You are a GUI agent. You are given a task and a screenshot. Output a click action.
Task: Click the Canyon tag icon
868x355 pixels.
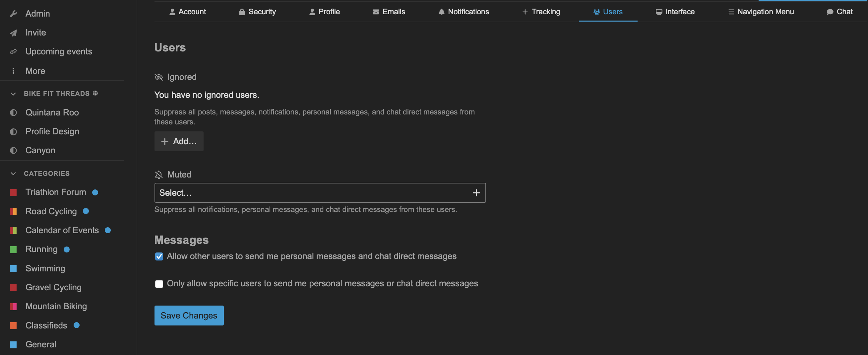pyautogui.click(x=14, y=150)
